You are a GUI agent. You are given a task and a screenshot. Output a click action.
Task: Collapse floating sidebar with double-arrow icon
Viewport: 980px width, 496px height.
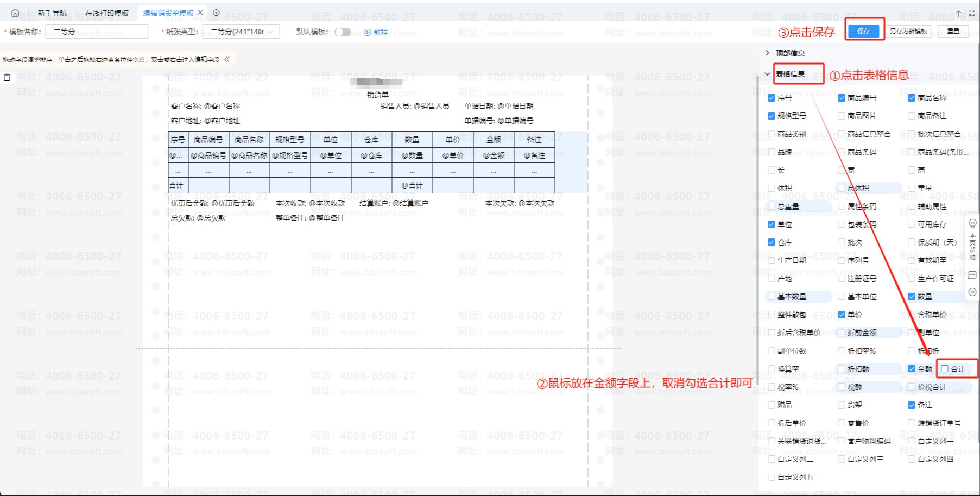[972, 292]
